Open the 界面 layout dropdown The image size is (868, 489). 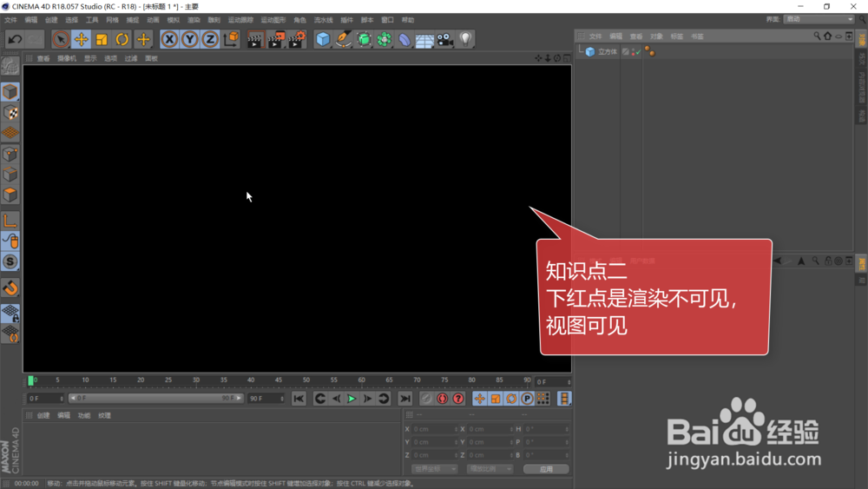point(819,19)
